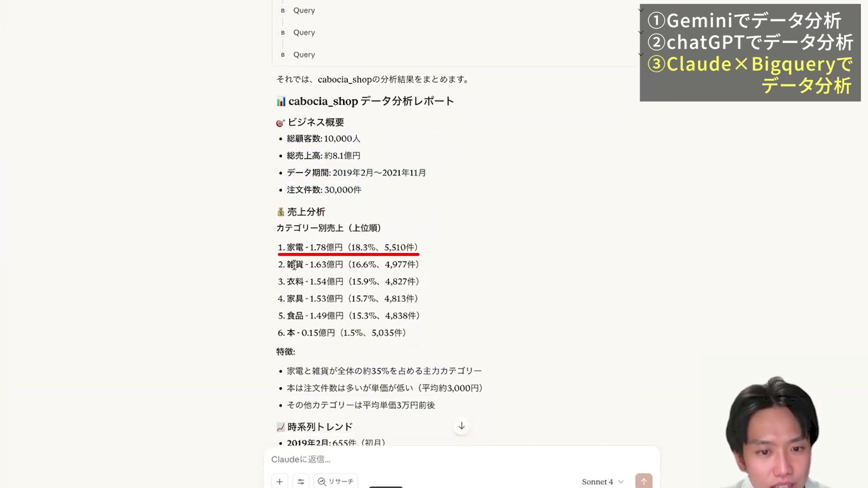Click the カテゴリー別売上（上位順） heading
This screenshot has height=488, width=868.
329,228
